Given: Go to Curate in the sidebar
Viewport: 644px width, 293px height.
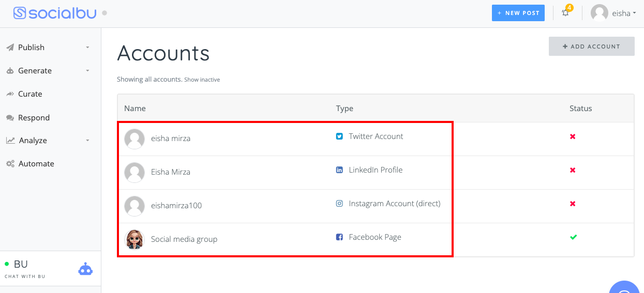Looking at the screenshot, I should 50,94.
